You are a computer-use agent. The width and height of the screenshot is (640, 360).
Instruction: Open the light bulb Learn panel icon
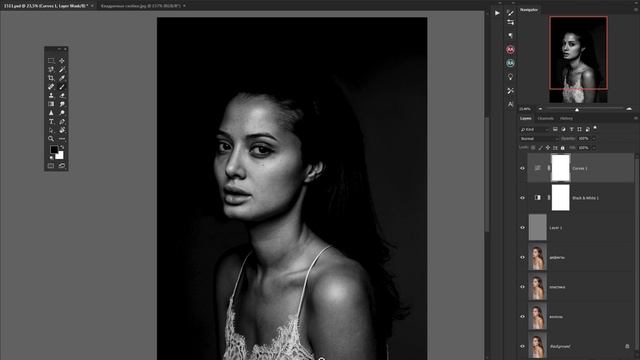(510, 77)
